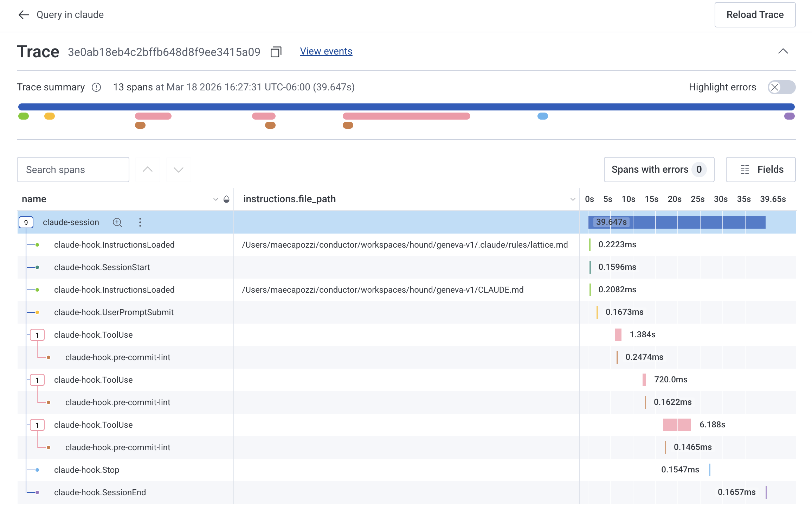
Task: Open View events
Action: click(326, 51)
